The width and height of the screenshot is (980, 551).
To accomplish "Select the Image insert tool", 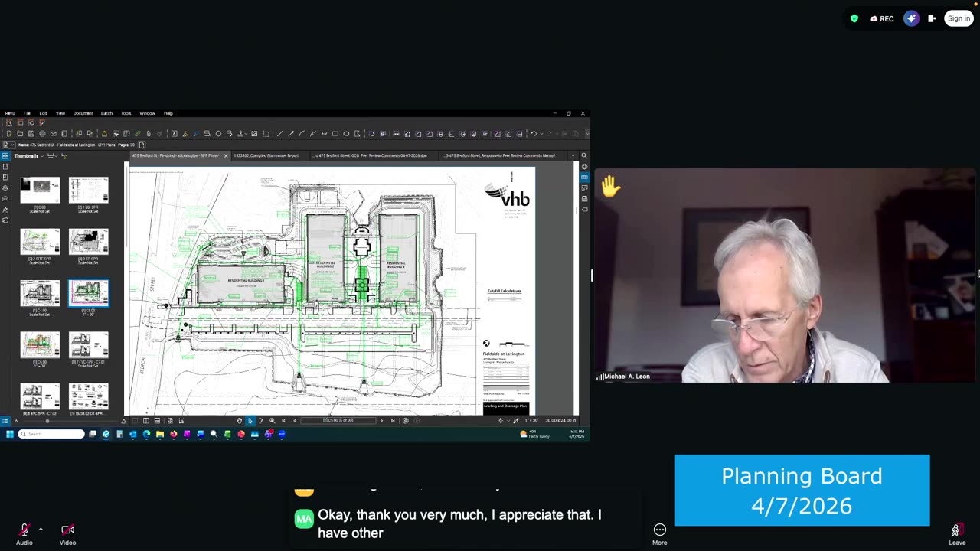I will [254, 134].
